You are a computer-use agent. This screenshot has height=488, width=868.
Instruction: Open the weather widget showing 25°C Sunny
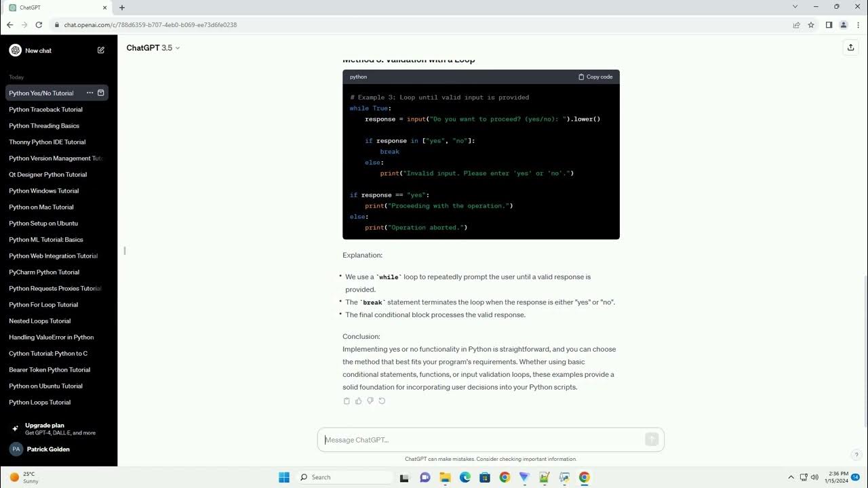pos(24,477)
